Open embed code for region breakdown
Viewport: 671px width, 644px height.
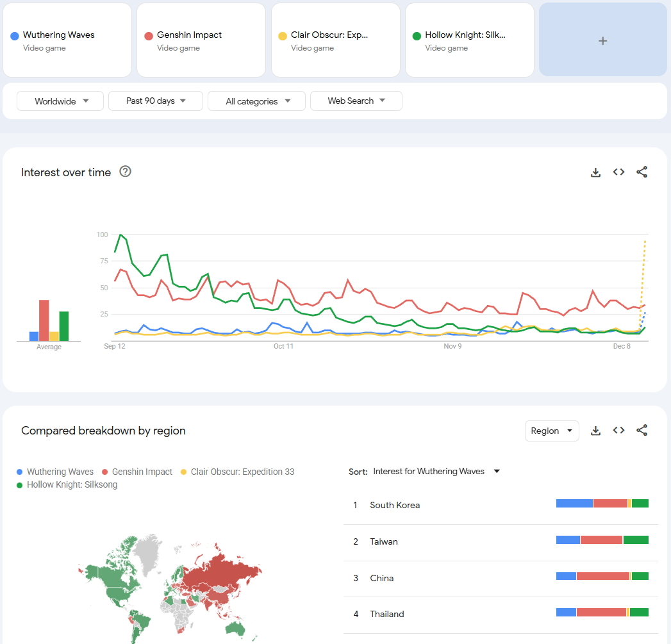(x=618, y=431)
